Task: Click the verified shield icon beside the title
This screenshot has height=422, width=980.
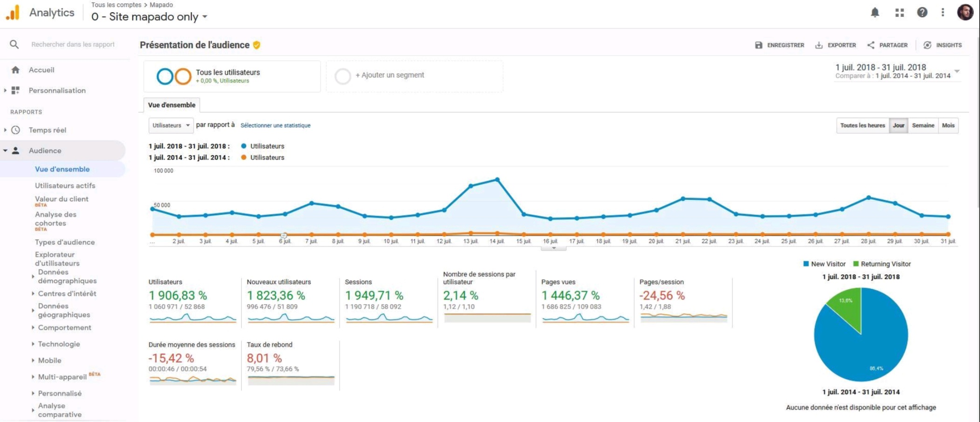Action: tap(257, 45)
